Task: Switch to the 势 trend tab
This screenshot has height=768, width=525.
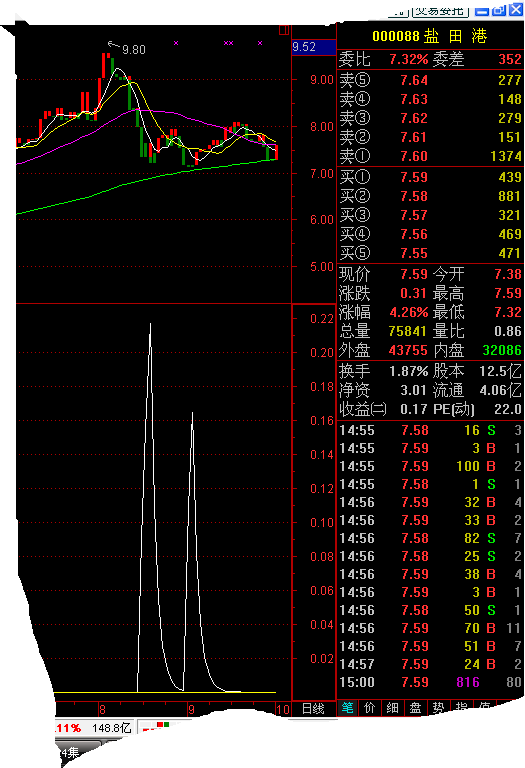Action: click(x=438, y=708)
